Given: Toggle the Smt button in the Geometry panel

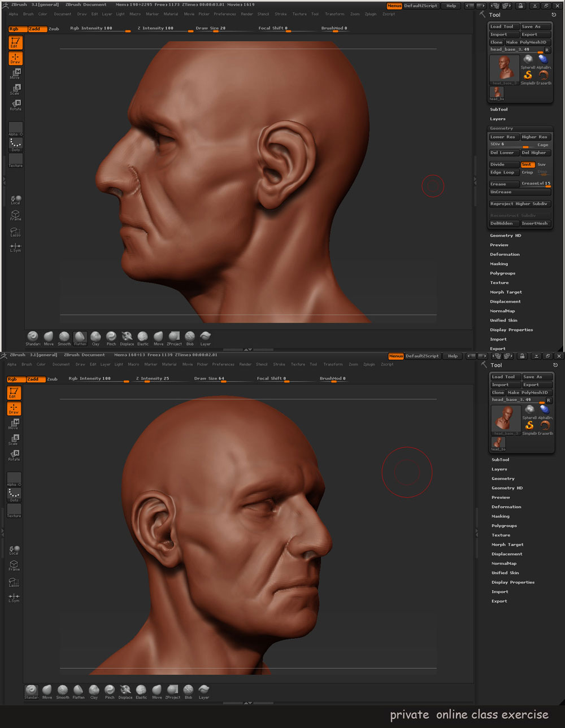Looking at the screenshot, I should click(x=527, y=164).
